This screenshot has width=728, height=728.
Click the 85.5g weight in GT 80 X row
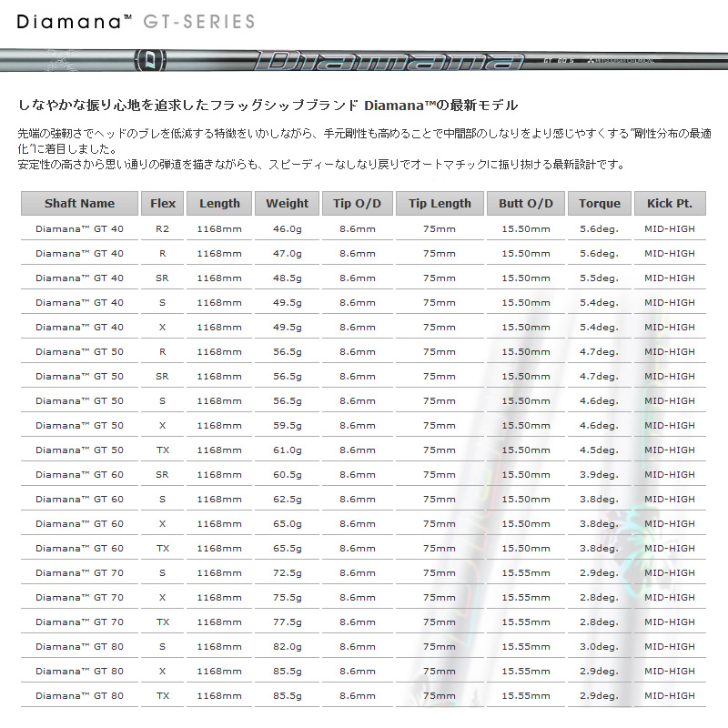point(288,672)
